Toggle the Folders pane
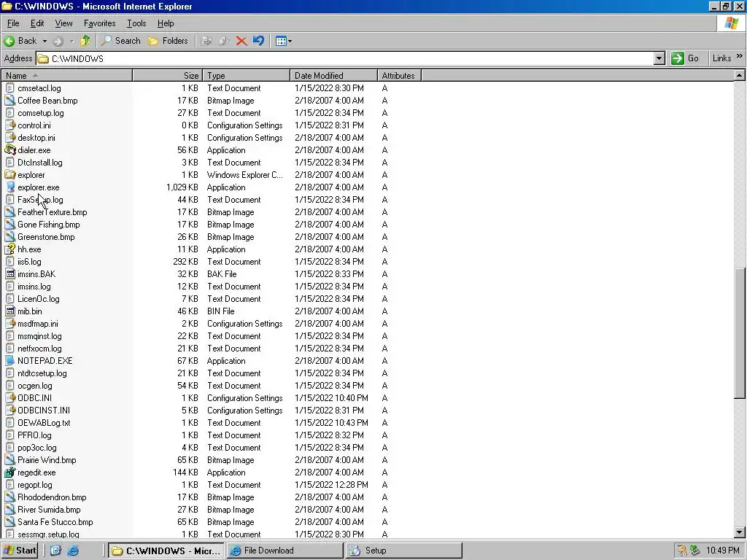The image size is (747, 560). pos(169,41)
